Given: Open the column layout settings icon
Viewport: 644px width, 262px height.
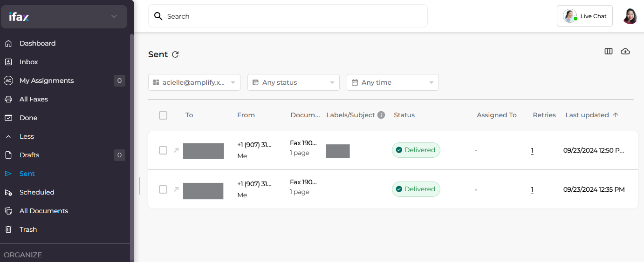Looking at the screenshot, I should (x=608, y=51).
